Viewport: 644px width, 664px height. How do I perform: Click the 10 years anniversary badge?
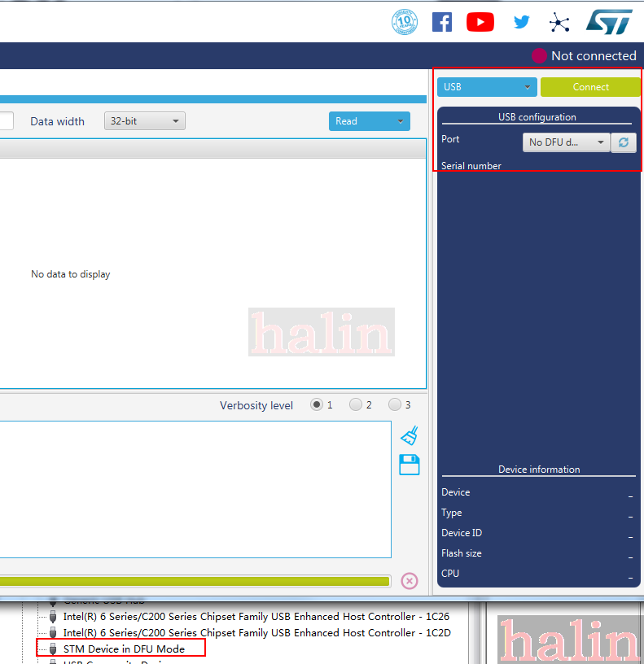click(405, 22)
